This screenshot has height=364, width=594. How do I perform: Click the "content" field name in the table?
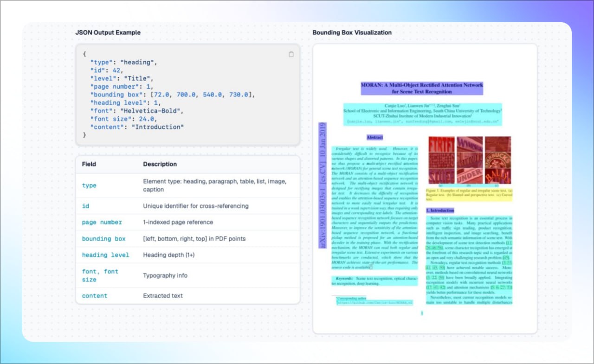pos(94,296)
